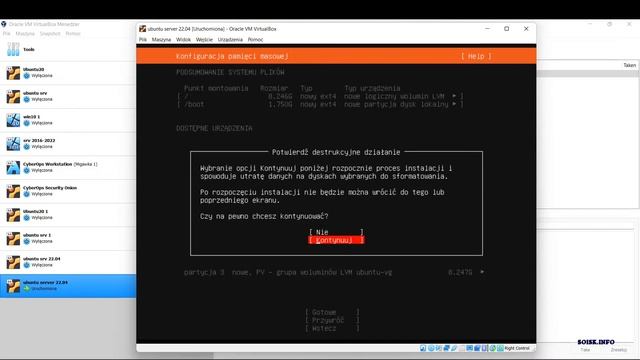Click the dimmed Gotowe button
Viewport: 640px width, 360px height.
coord(332,312)
